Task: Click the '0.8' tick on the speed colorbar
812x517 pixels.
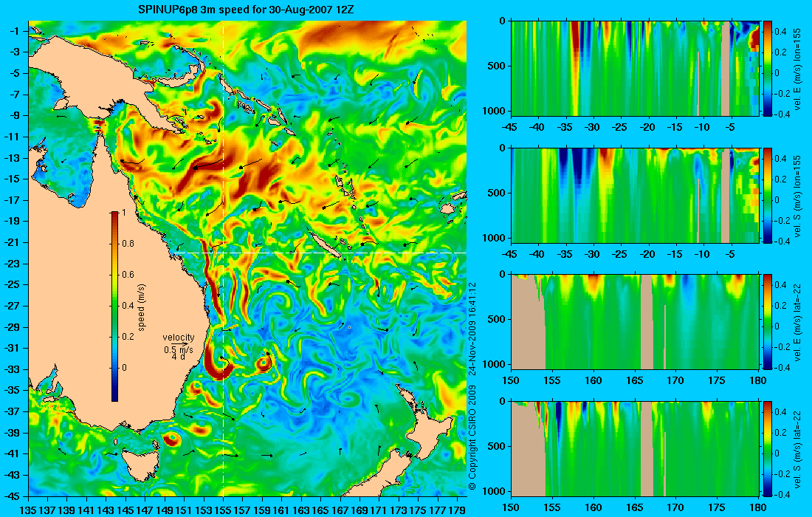Action: point(128,244)
